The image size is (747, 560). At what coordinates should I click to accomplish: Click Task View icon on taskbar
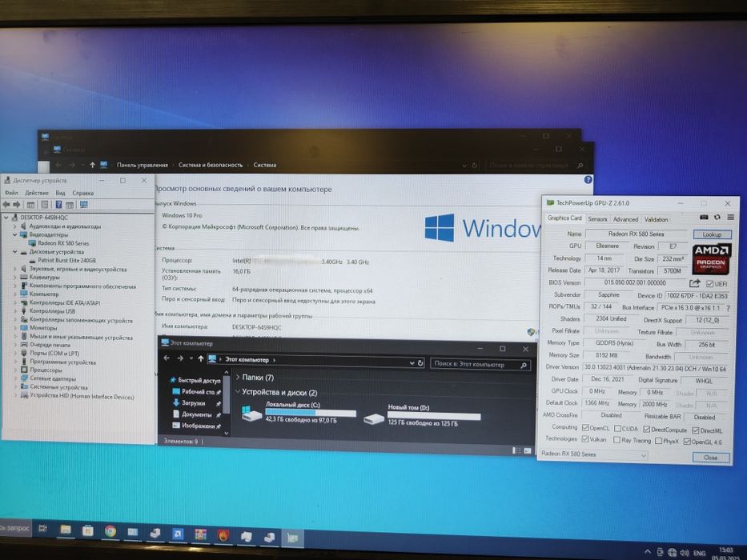tap(43, 528)
